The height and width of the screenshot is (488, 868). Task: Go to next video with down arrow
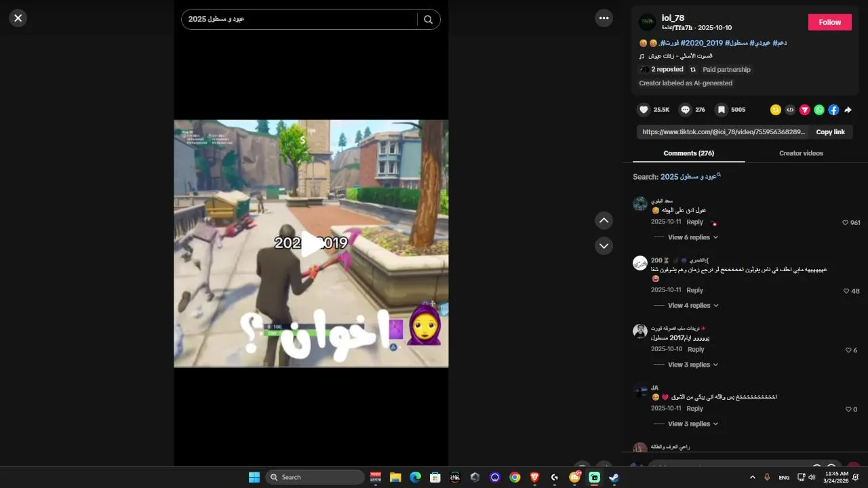point(604,245)
